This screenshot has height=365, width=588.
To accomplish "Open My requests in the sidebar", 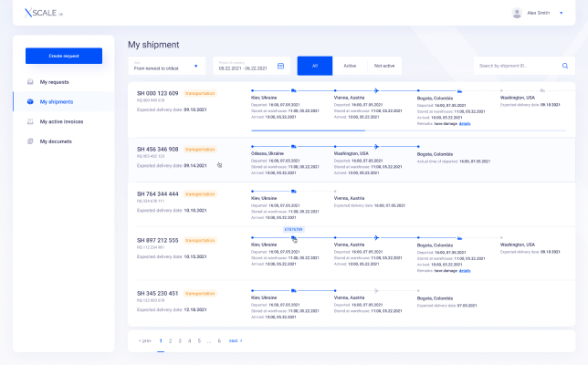I will 54,82.
